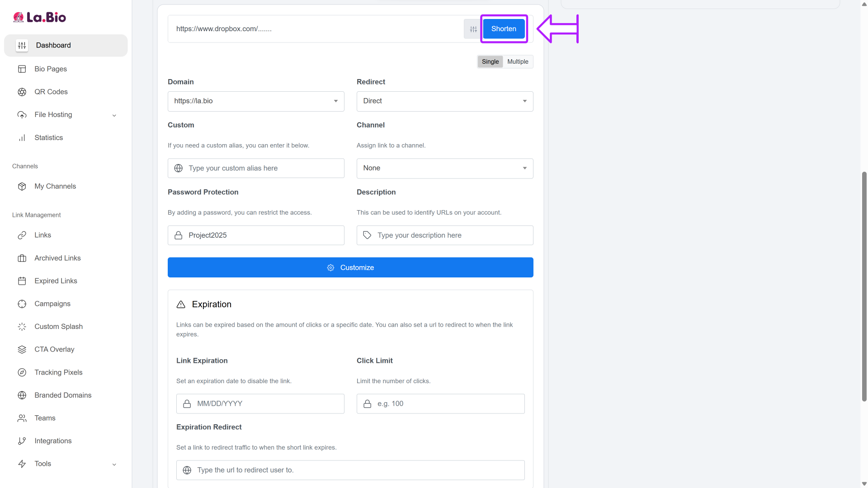Open the Domain dropdown
Viewport: 868px width, 488px height.
[256, 101]
